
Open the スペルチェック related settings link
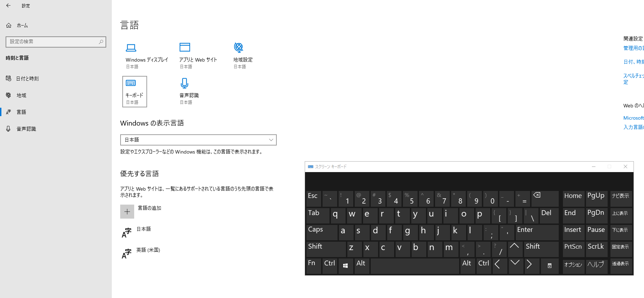click(634, 79)
